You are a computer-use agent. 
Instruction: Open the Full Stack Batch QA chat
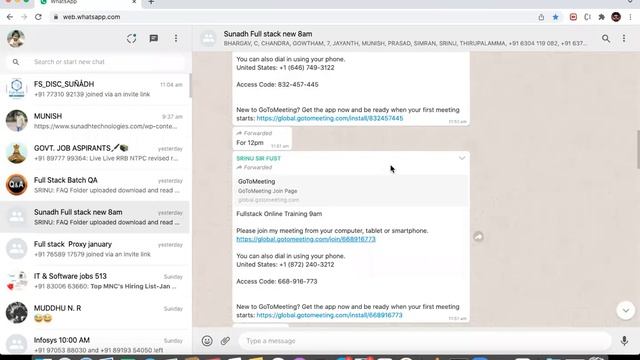coord(95,185)
